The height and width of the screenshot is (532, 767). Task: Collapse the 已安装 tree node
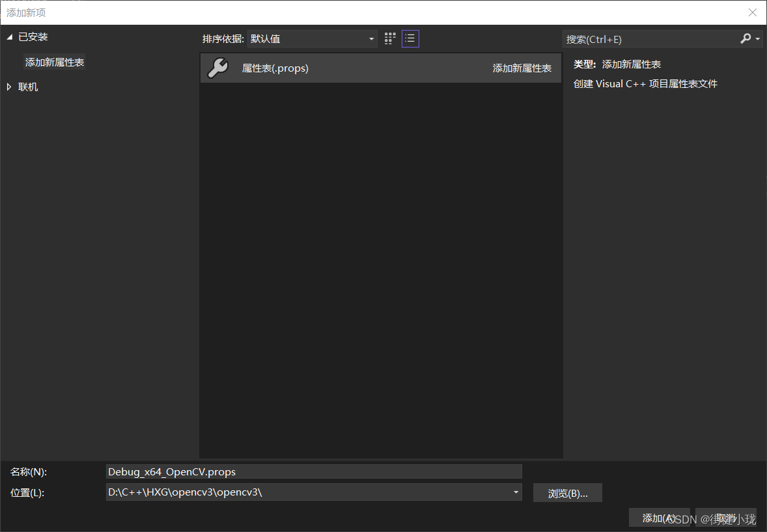(9, 37)
